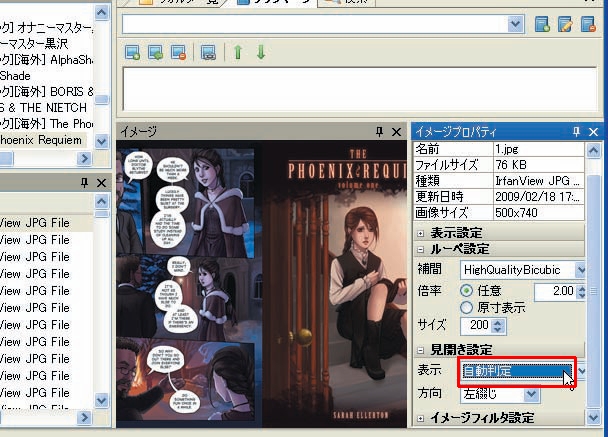
Task: Click the 画像サイズ value '500x740'
Action: pyautogui.click(x=539, y=212)
